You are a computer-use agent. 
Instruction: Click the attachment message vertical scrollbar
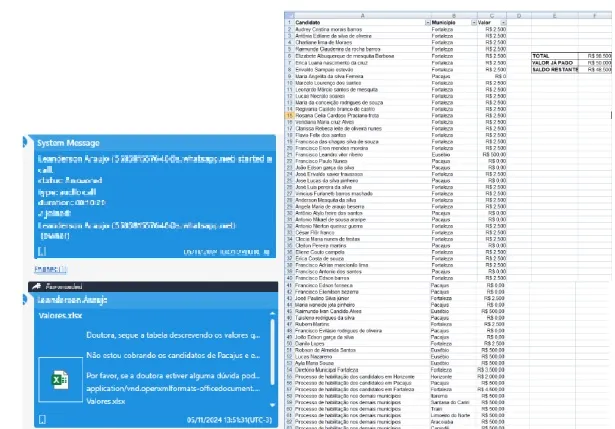tap(272, 352)
